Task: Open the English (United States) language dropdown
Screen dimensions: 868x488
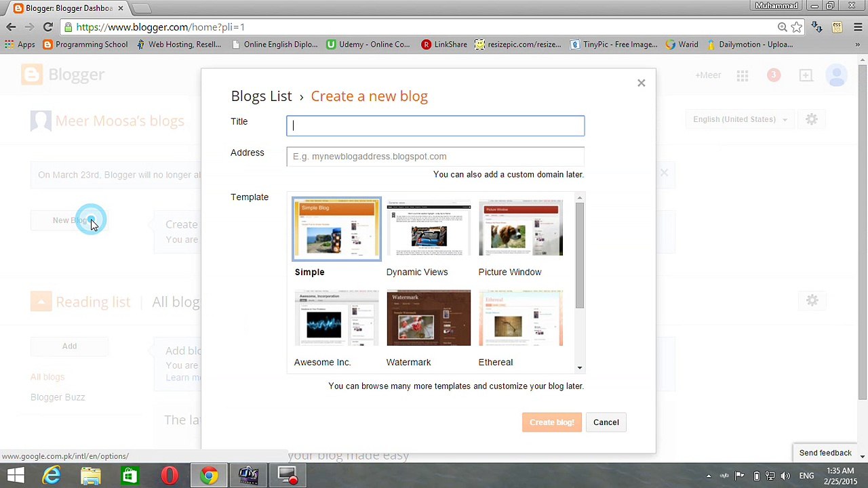Action: pos(740,119)
